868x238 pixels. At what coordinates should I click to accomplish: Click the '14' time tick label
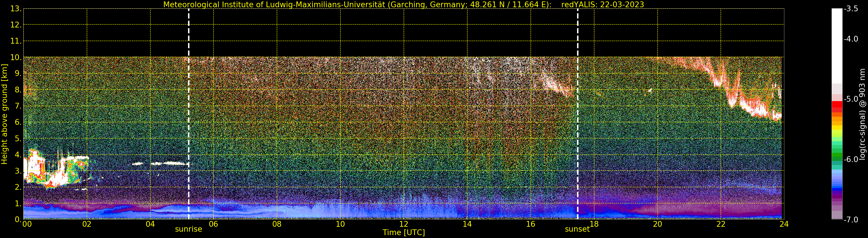point(467,224)
